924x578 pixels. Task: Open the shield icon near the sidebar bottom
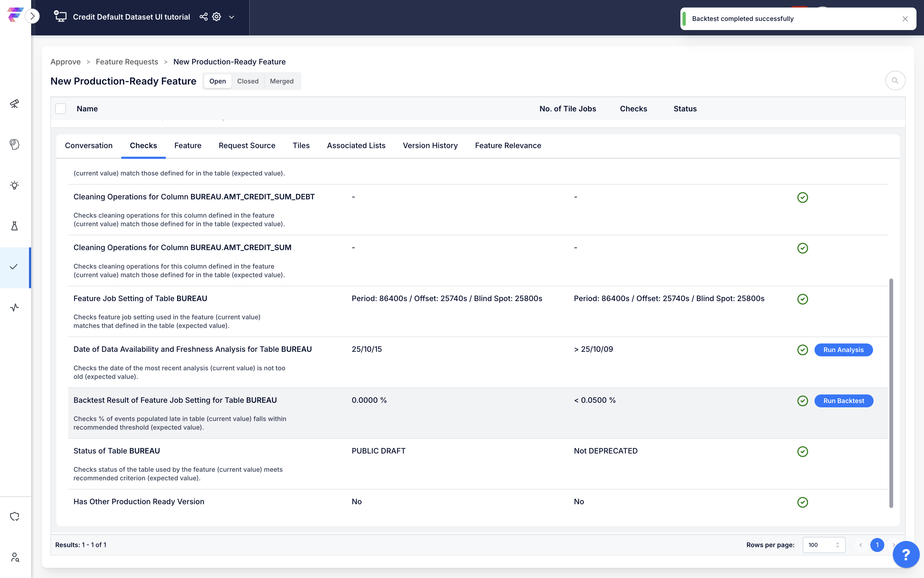14,517
